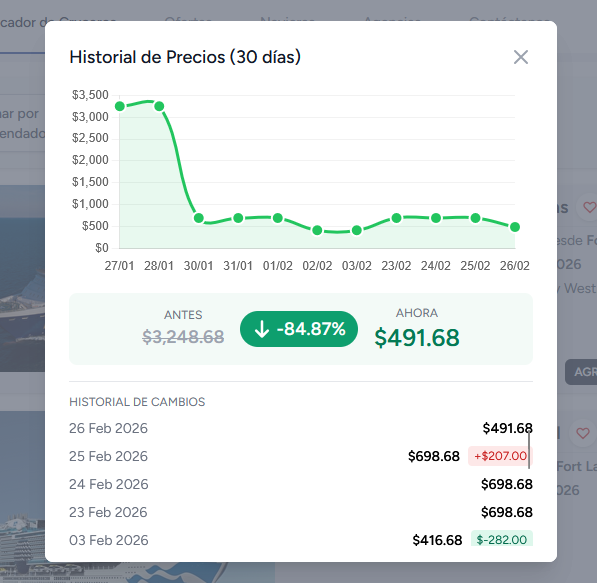Click the AGR button in background page
Image resolution: width=597 pixels, height=583 pixels.
581,372
